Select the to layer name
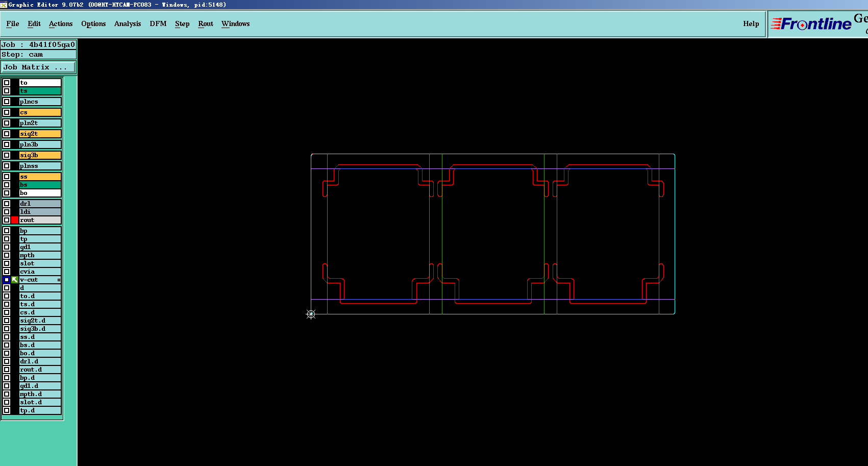Image resolution: width=868 pixels, height=466 pixels. (x=40, y=83)
